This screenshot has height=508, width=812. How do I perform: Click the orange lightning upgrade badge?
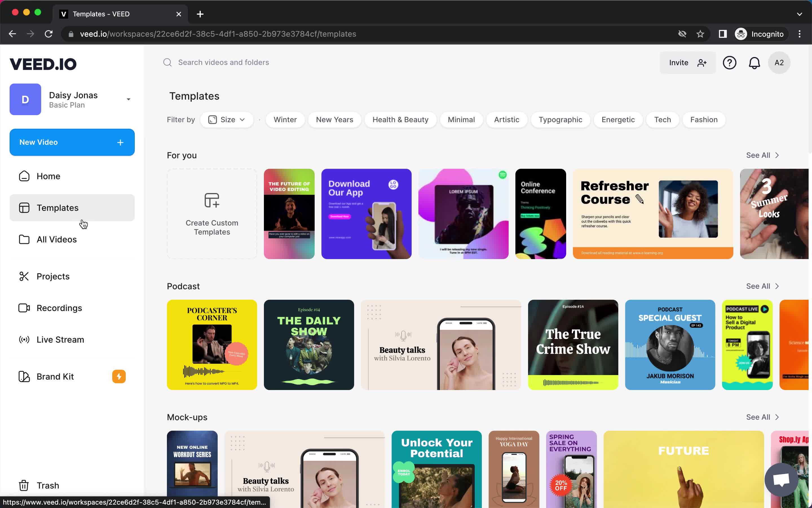tap(119, 376)
